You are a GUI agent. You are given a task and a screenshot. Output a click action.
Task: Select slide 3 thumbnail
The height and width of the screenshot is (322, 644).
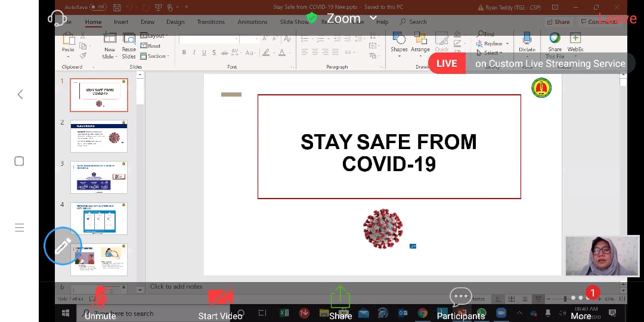pyautogui.click(x=99, y=178)
